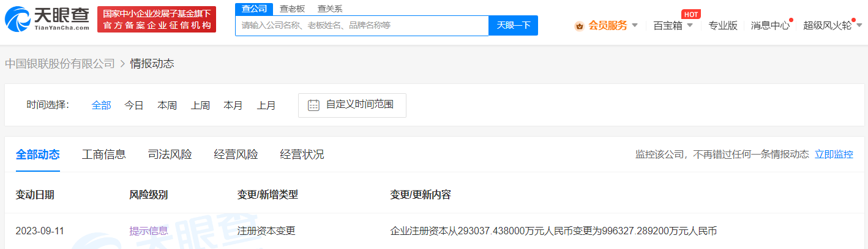Click the registered capital change description
The width and height of the screenshot is (868, 249).
tap(553, 231)
